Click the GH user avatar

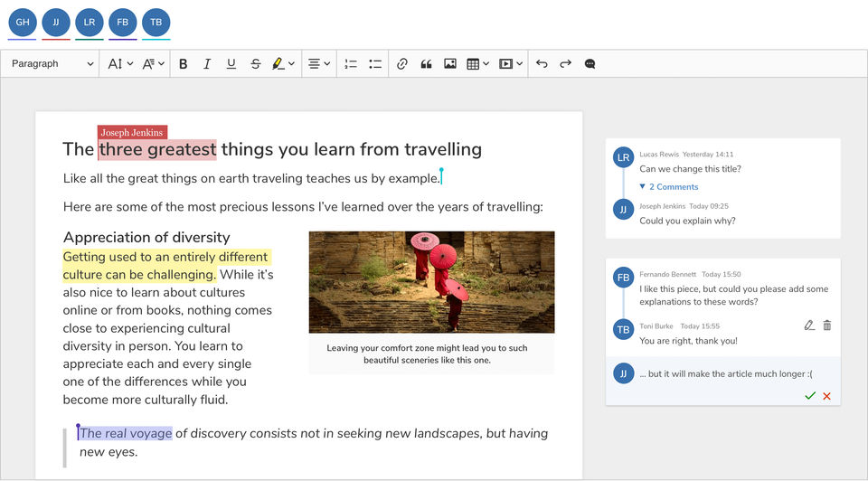(23, 22)
